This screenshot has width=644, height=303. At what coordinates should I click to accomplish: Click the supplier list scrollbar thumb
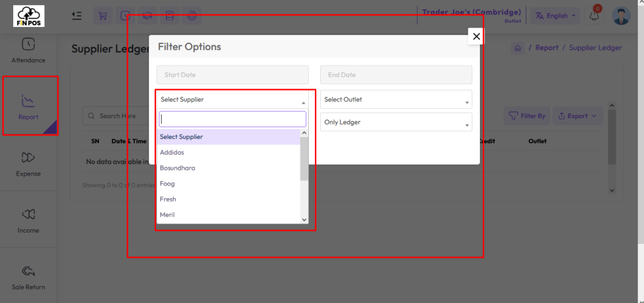click(x=304, y=159)
